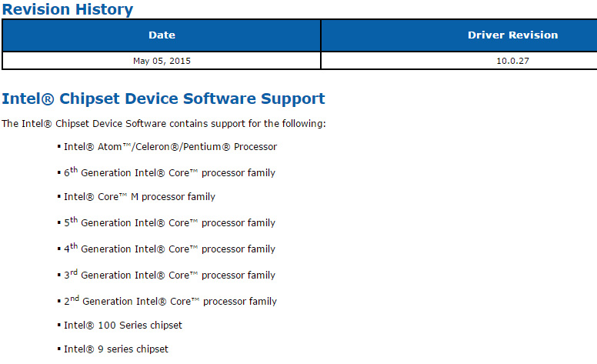Click the Revision History heading
The height and width of the screenshot is (364, 597).
coord(68,8)
